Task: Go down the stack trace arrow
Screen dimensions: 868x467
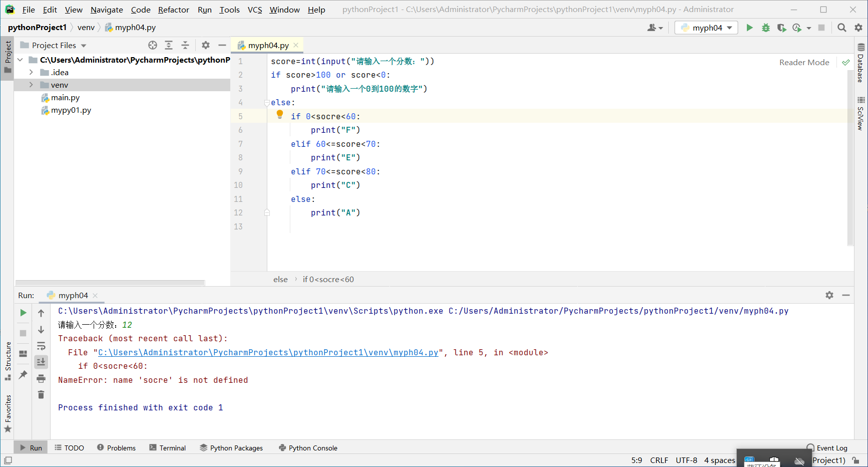Action: click(x=41, y=330)
